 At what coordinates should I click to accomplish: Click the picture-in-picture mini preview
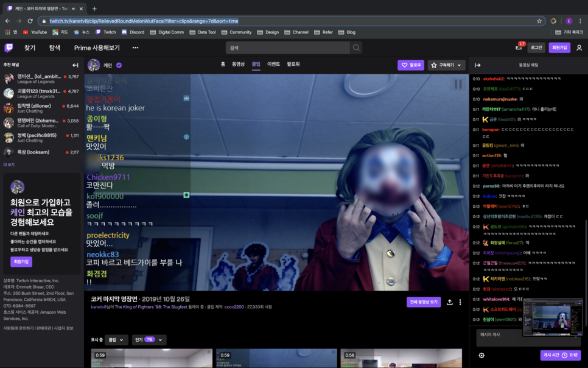pyautogui.click(x=553, y=317)
